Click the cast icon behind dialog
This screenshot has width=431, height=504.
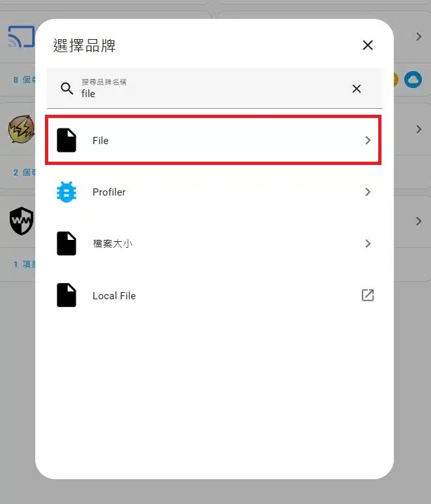(21, 37)
